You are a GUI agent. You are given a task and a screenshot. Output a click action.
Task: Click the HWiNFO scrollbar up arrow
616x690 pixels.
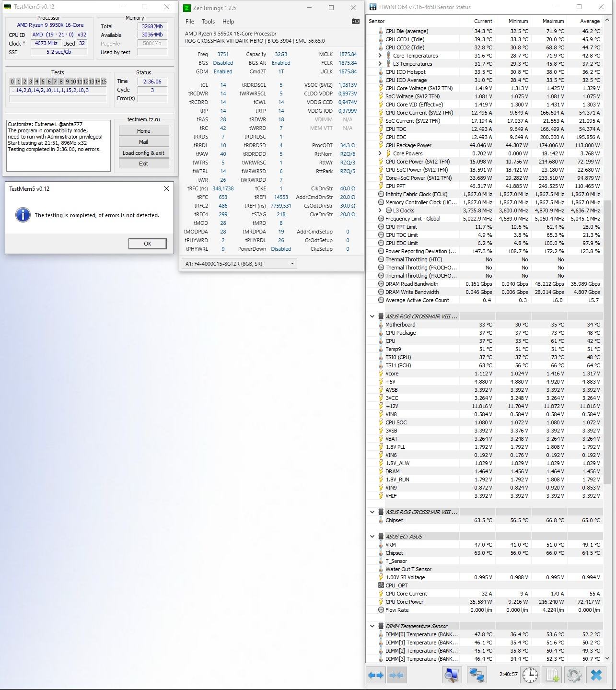click(607, 20)
